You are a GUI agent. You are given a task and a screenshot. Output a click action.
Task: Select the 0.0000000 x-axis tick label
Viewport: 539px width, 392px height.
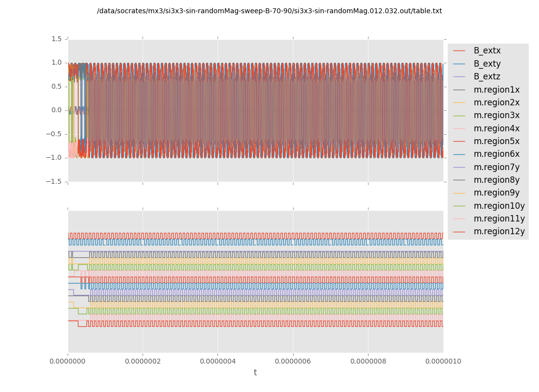click(x=68, y=362)
